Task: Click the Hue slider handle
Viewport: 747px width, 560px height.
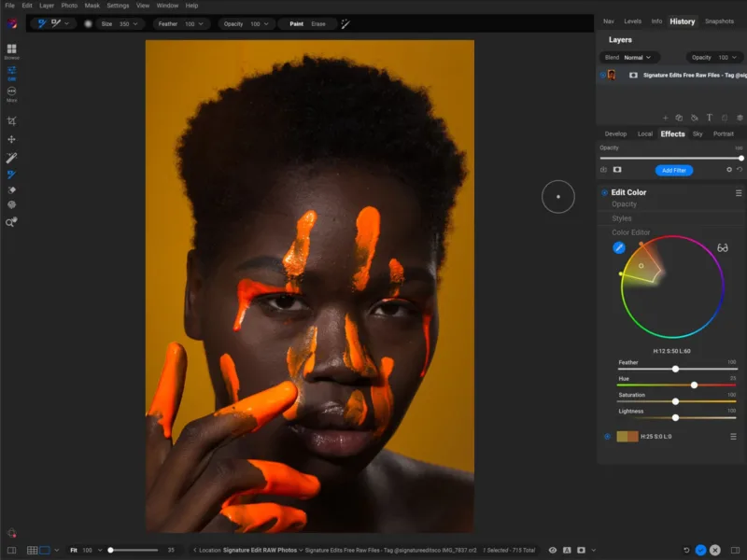Action: coord(694,385)
